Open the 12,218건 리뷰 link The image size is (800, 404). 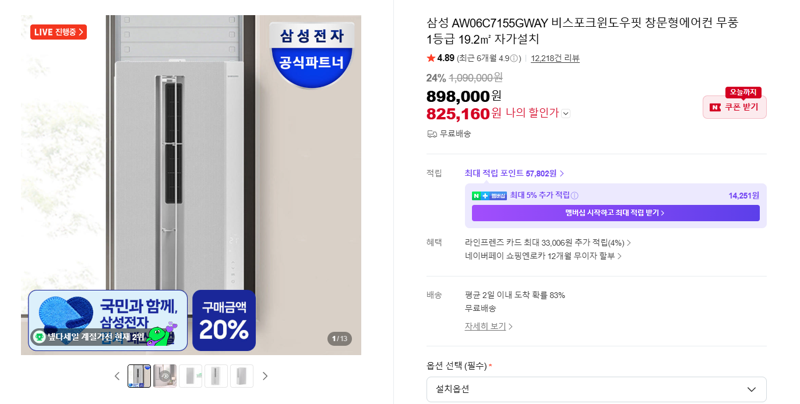[555, 58]
